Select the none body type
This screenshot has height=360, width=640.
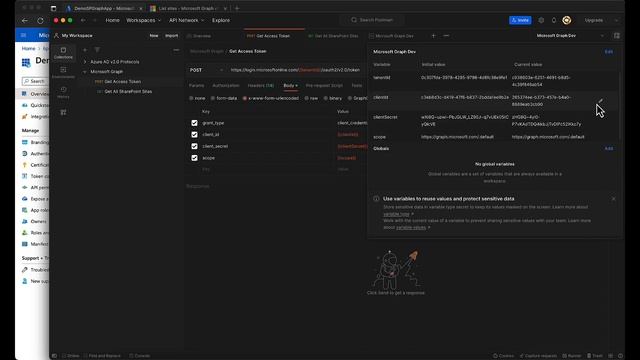pyautogui.click(x=191, y=98)
